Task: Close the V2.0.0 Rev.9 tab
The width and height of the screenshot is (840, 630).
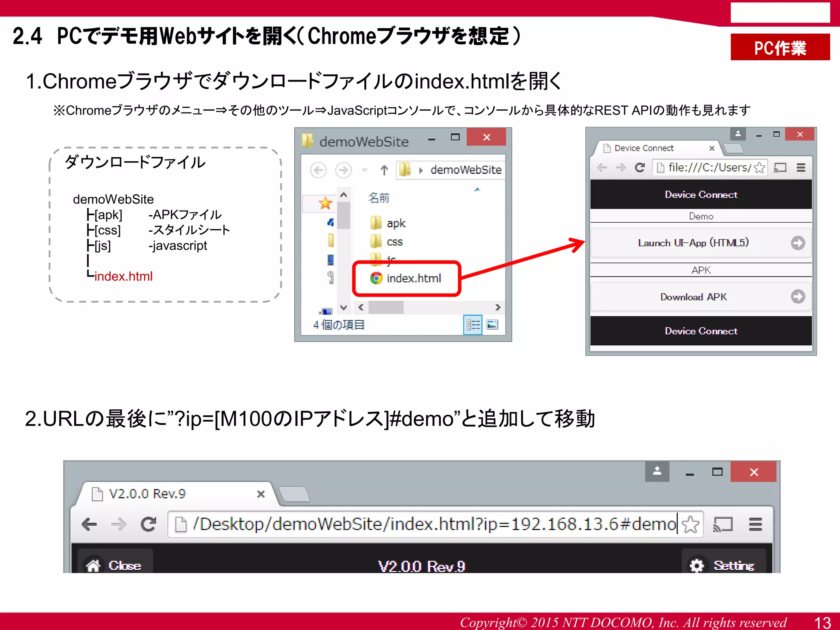Action: tap(260, 494)
